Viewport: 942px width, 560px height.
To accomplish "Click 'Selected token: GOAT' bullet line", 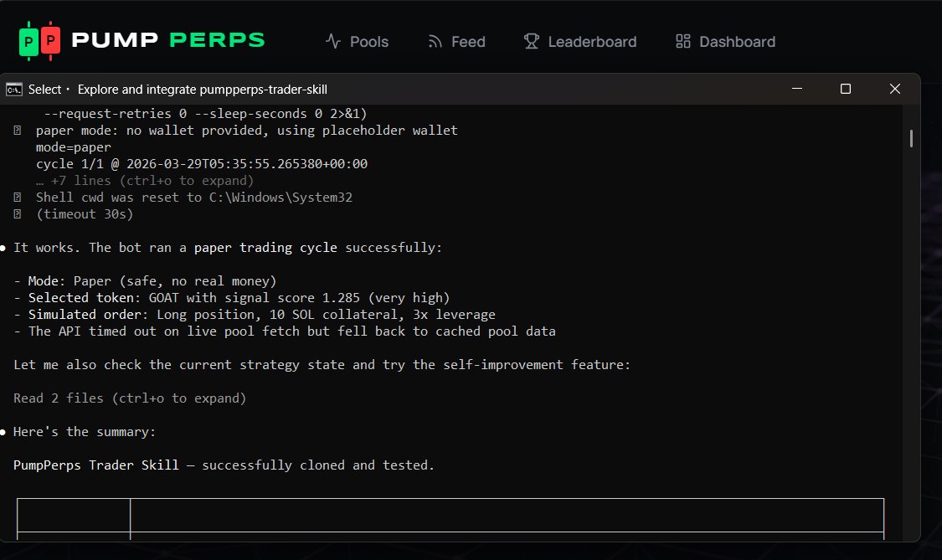I will (x=231, y=298).
